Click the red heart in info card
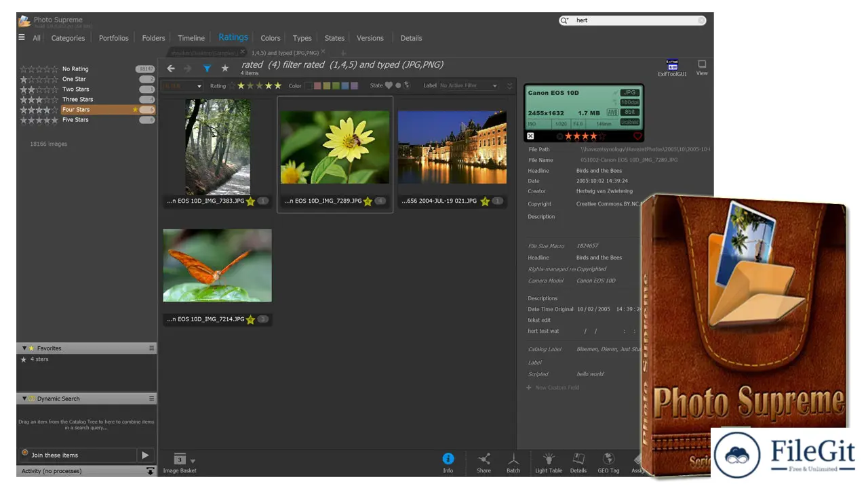The width and height of the screenshot is (868, 488). click(x=637, y=136)
